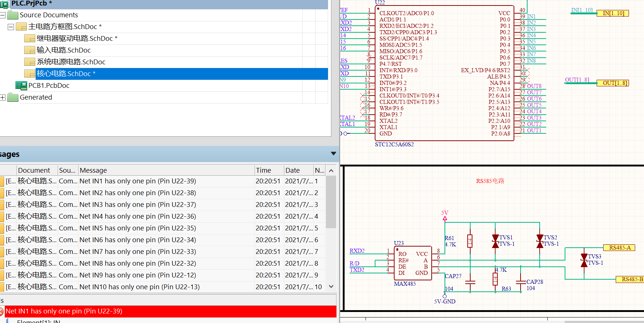
Task: Select the R63 resistor label
Action: click(506, 289)
